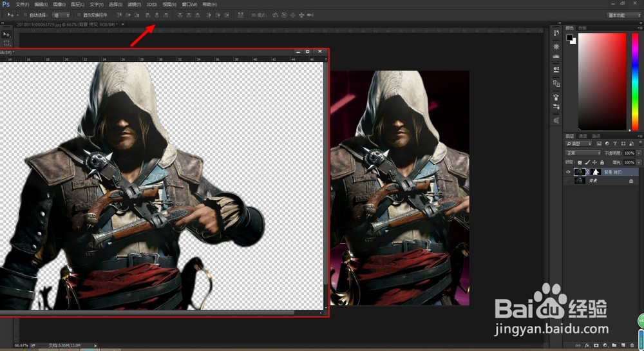
Task: Select 3D scale camera icon
Action: (310, 15)
